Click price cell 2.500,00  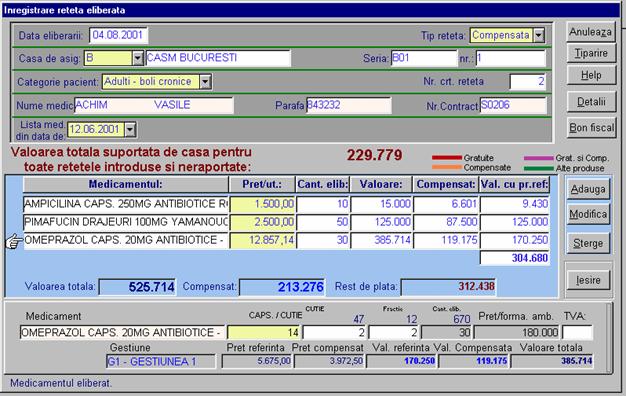coord(262,222)
